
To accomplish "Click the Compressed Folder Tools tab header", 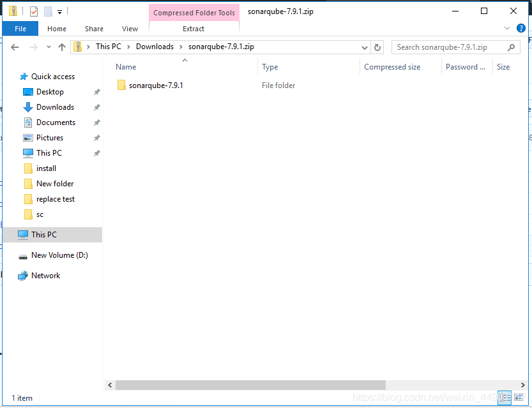I will (194, 13).
